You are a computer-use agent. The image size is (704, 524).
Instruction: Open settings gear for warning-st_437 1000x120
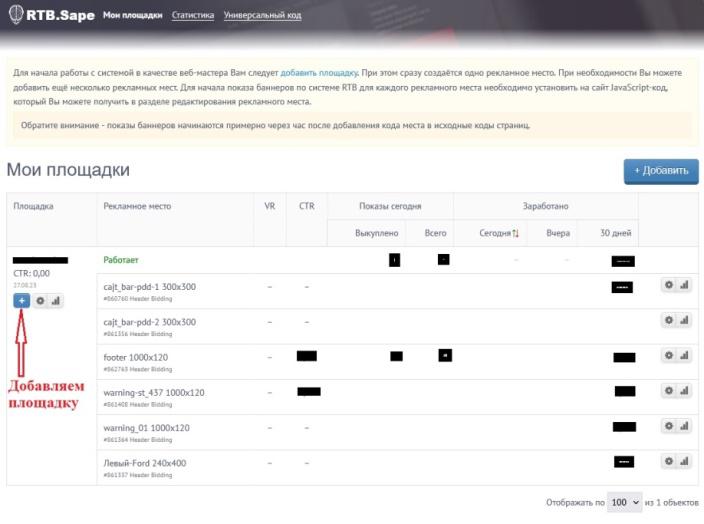pos(669,391)
